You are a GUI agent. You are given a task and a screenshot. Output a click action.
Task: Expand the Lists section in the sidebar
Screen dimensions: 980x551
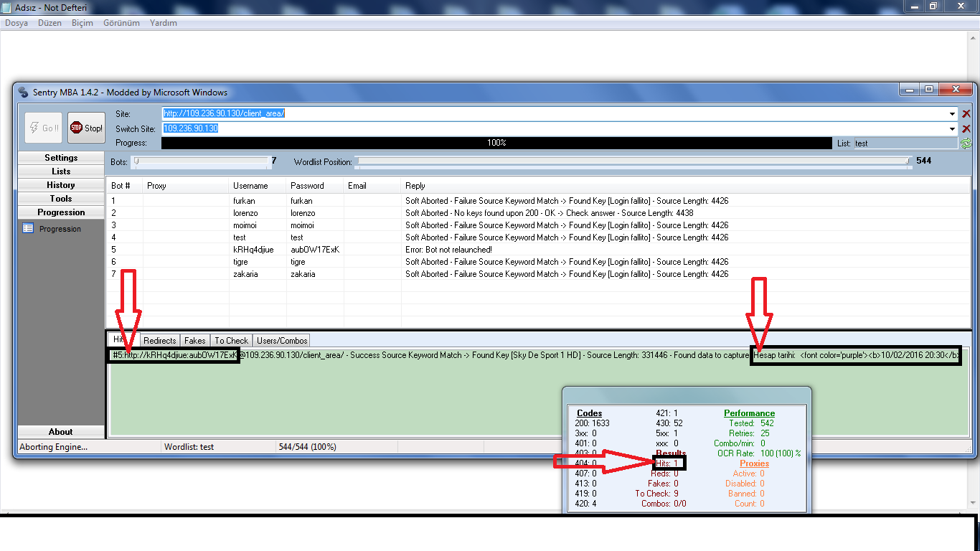61,171
